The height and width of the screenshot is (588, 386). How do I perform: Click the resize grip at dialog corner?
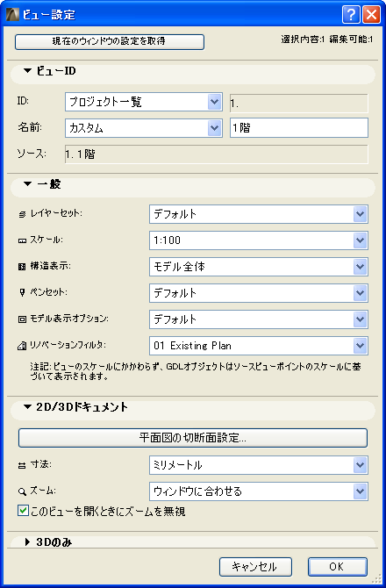[x=376, y=579]
